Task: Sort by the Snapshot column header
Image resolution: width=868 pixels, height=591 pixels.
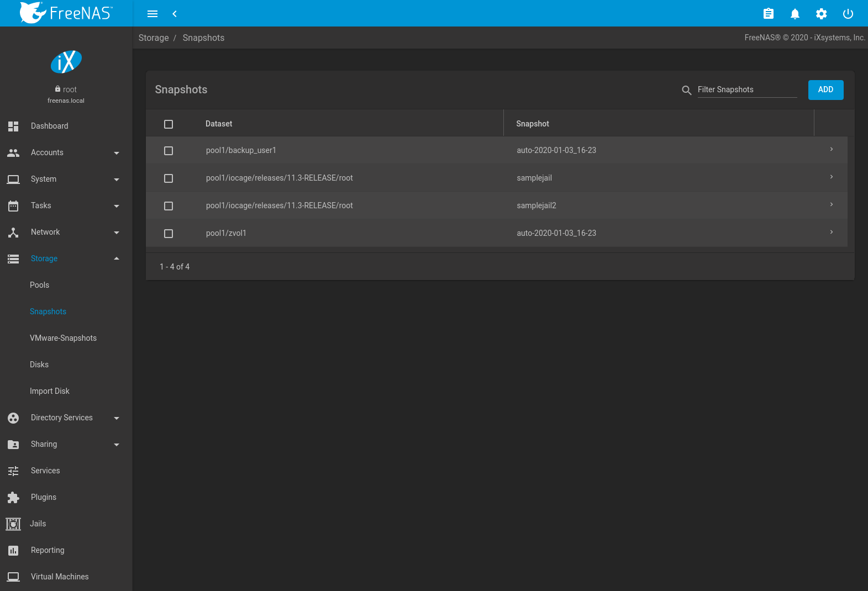Action: pyautogui.click(x=533, y=124)
